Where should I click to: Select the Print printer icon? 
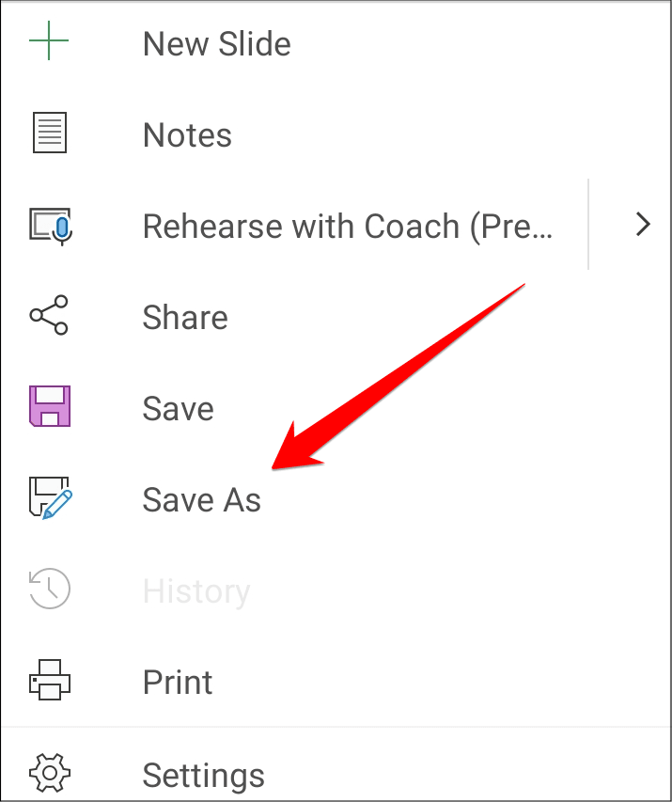tap(49, 681)
